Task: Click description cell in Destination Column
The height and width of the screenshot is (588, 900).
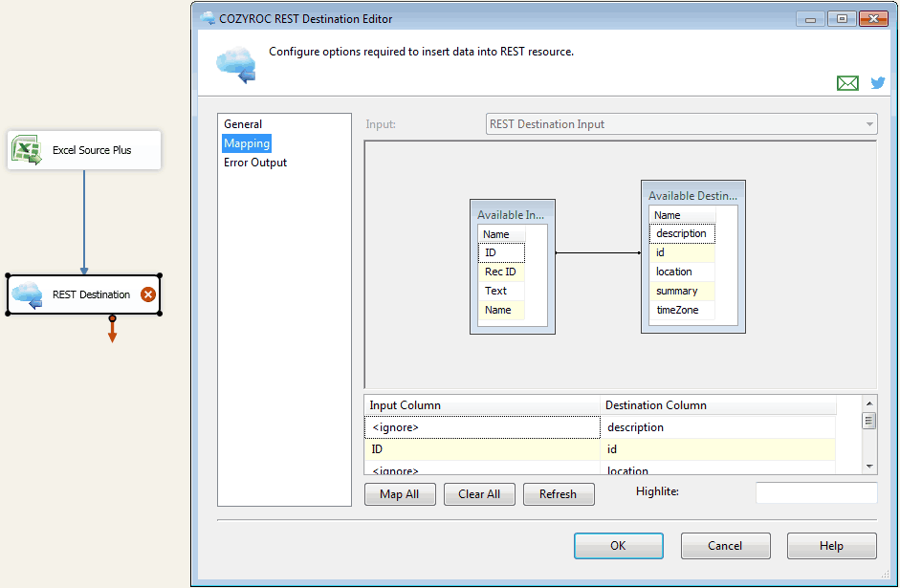Action: click(718, 427)
